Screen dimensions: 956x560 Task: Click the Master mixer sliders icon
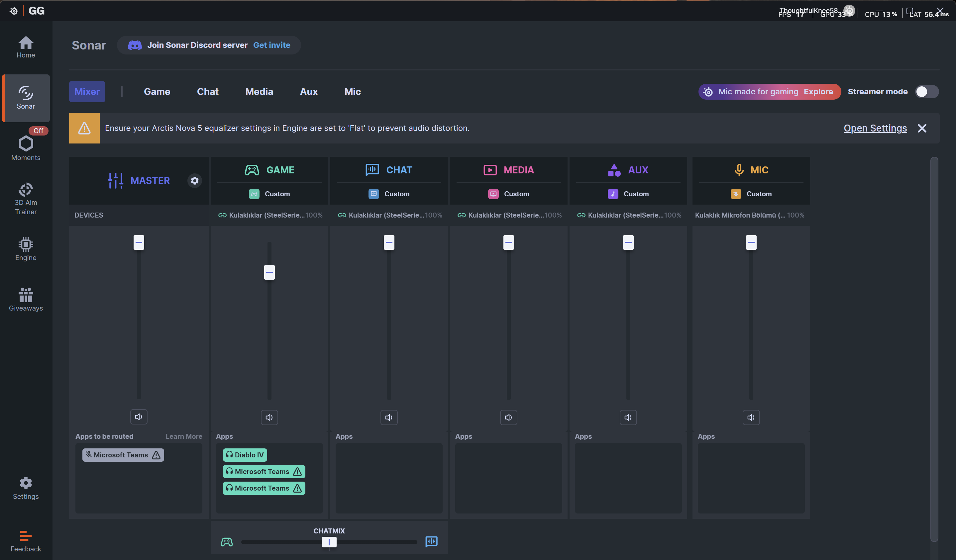tap(115, 180)
